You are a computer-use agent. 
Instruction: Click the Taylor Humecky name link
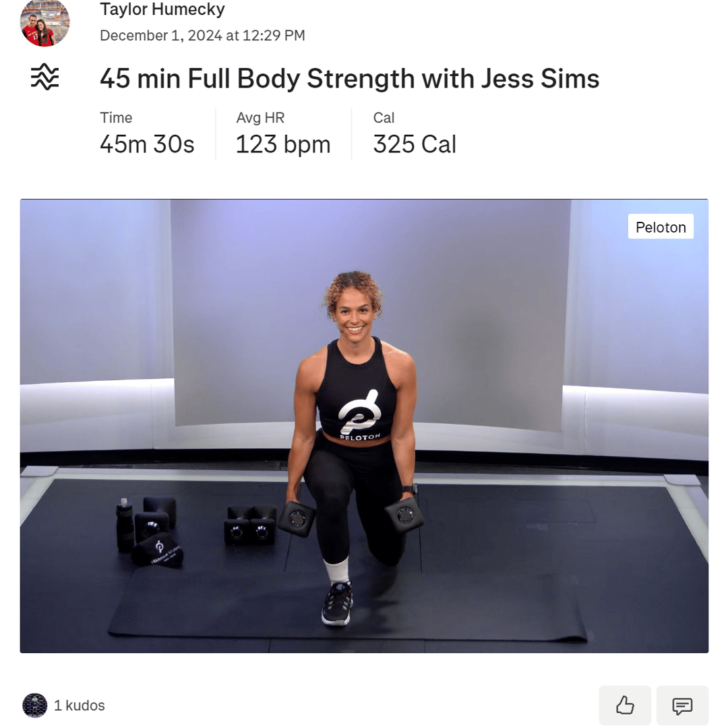(x=162, y=9)
